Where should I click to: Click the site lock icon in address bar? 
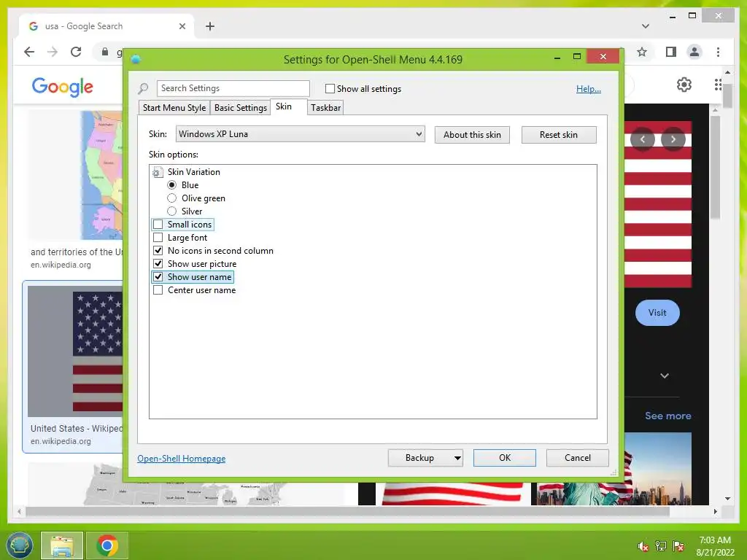pyautogui.click(x=105, y=52)
